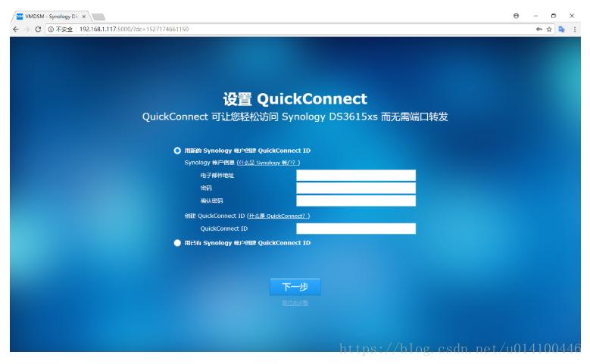Click the browser back arrow
The width and height of the screenshot is (590, 364).
[x=15, y=30]
